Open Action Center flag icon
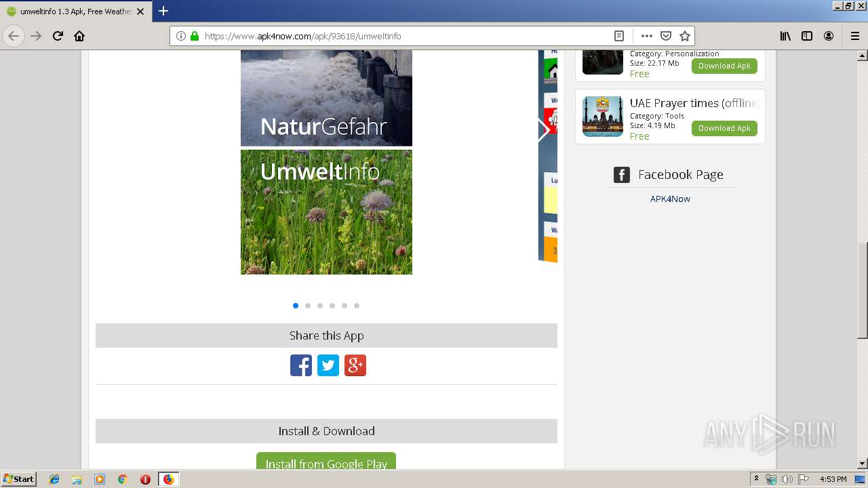The width and height of the screenshot is (868, 488). pos(804,479)
